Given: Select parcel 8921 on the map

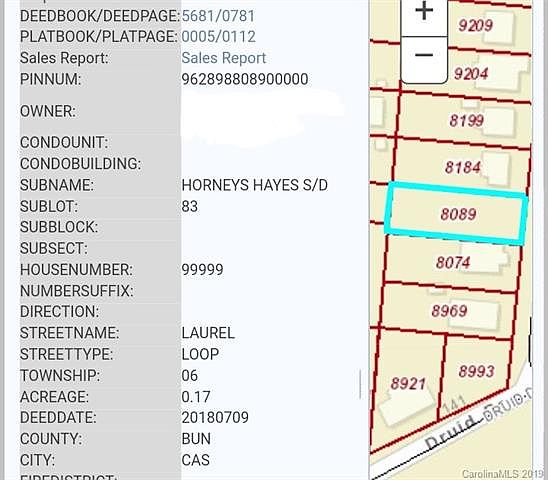Looking at the screenshot, I should click(408, 384).
